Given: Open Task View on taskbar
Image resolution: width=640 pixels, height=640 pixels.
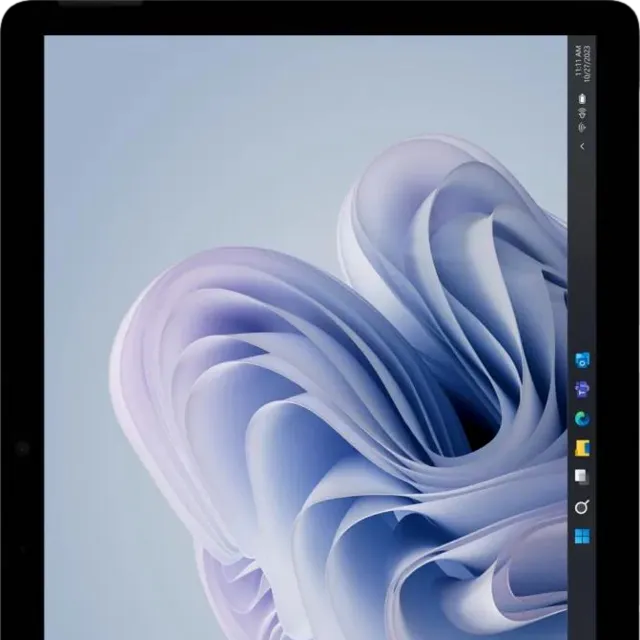Looking at the screenshot, I should point(582,477).
